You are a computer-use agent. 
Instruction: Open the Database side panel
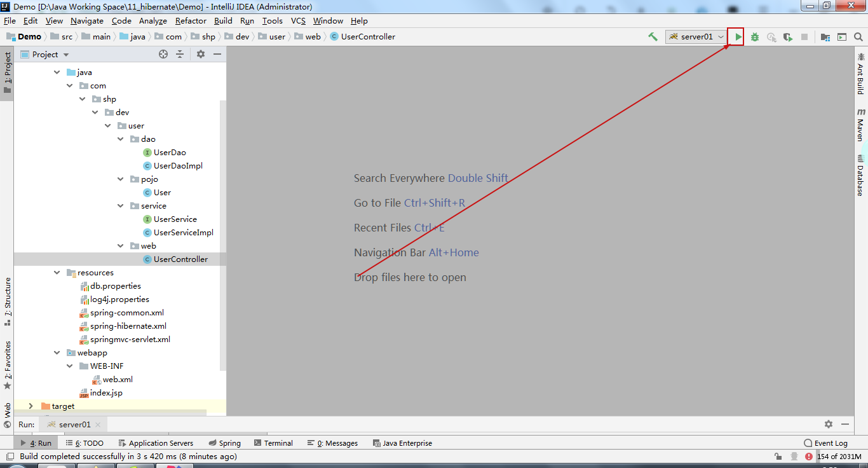click(x=861, y=175)
